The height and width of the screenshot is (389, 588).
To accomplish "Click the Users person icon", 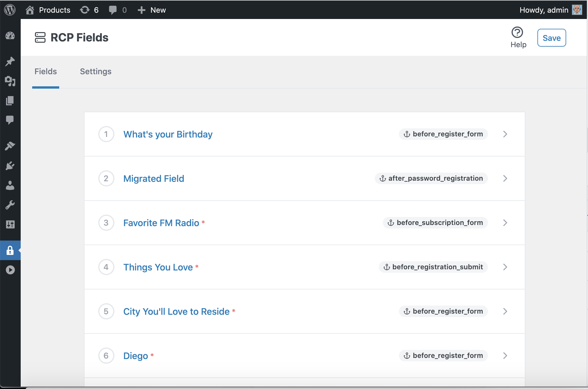I will pos(10,186).
